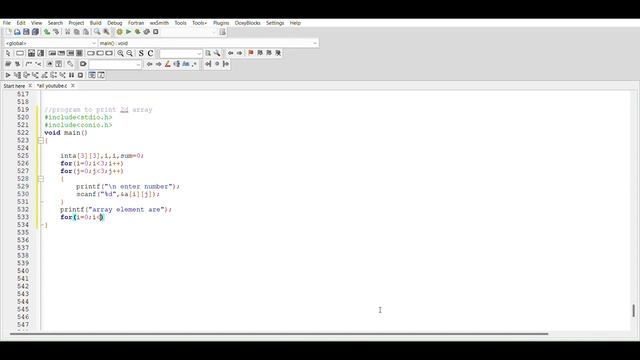Image resolution: width=640 pixels, height=360 pixels.
Task: Open the combo box next to the camera icon
Action: point(115,64)
